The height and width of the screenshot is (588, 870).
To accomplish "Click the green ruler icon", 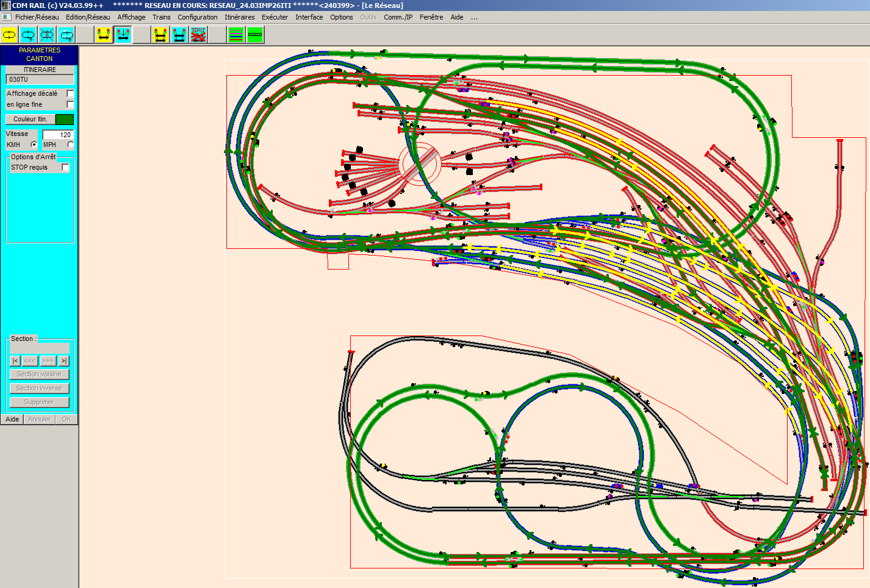I will tap(255, 35).
